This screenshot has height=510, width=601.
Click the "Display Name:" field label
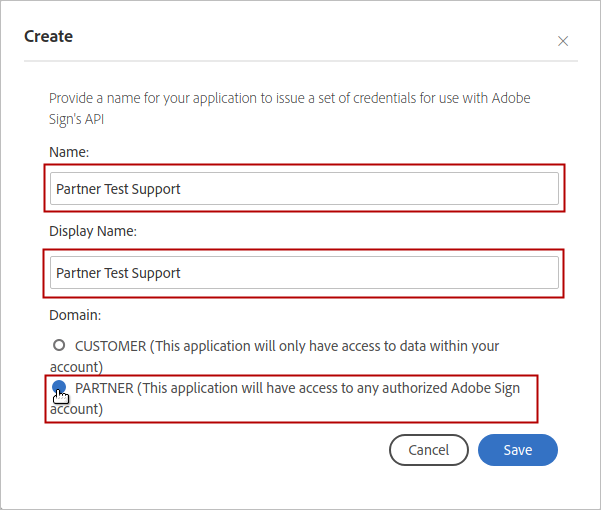pos(93,231)
